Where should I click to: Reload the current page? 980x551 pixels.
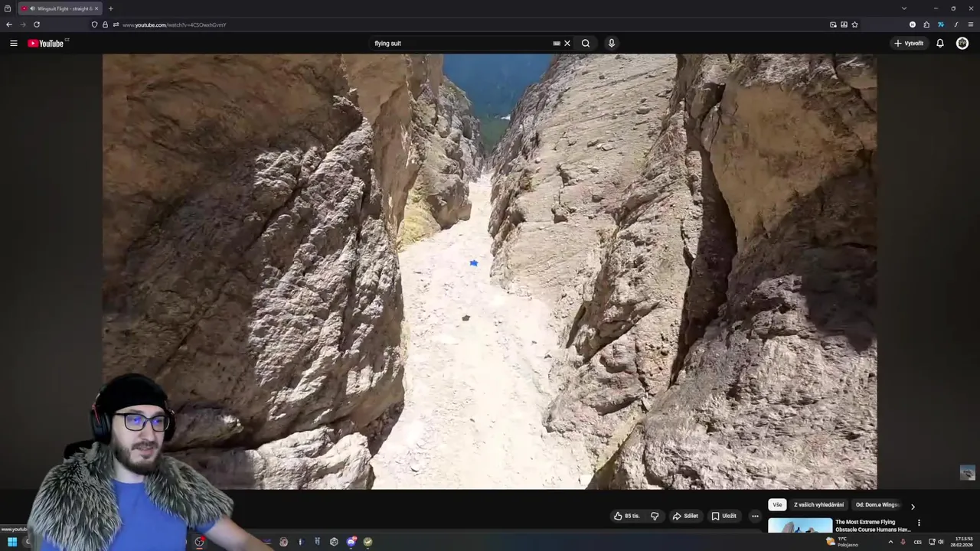tap(36, 24)
